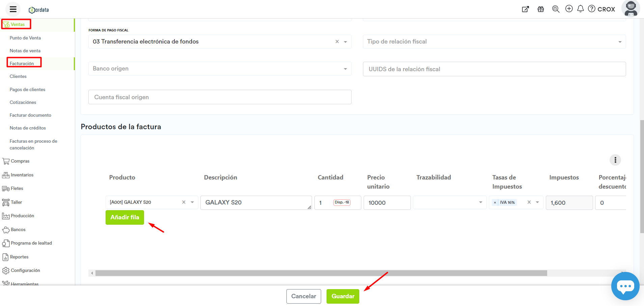
Task: Click the external link icon in header
Action: (x=525, y=9)
